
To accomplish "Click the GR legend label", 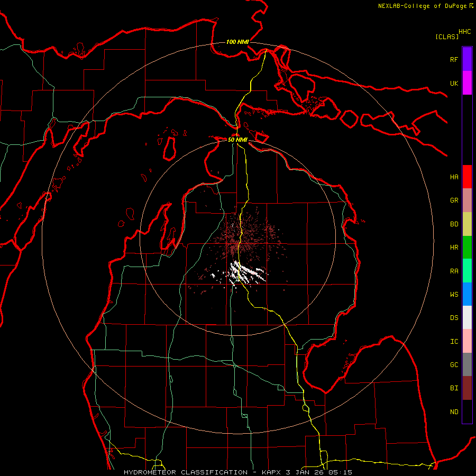I will tap(454, 200).
